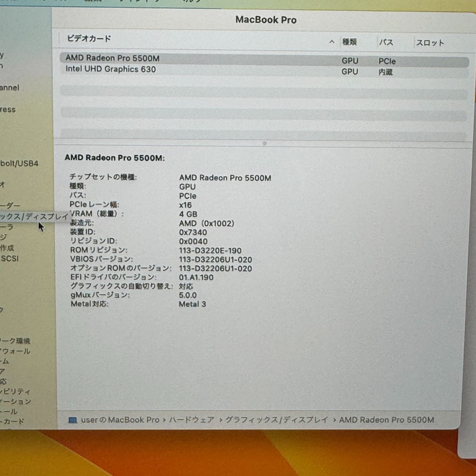
Task: Click AMD Radeon Pro 5500M in path bar
Action: tap(386, 420)
